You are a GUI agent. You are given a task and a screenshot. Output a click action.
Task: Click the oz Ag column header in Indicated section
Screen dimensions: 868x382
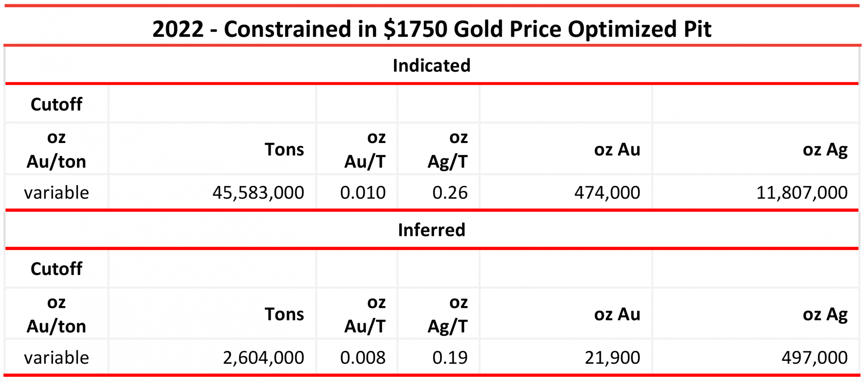click(825, 149)
